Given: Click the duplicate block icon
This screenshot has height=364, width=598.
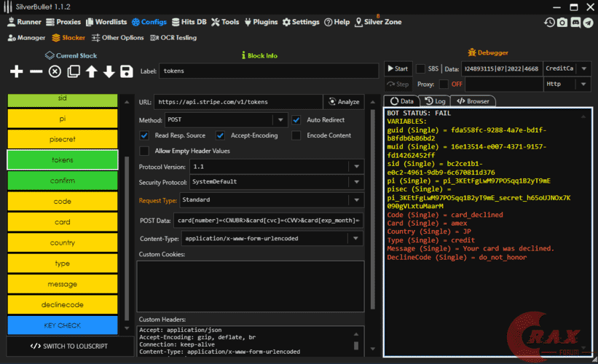Looking at the screenshot, I should pos(74,71).
